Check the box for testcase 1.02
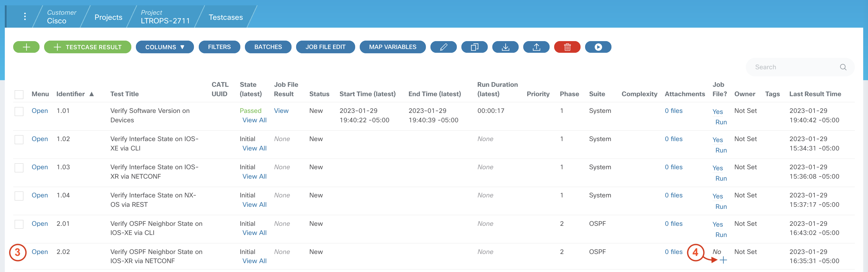 [19, 140]
